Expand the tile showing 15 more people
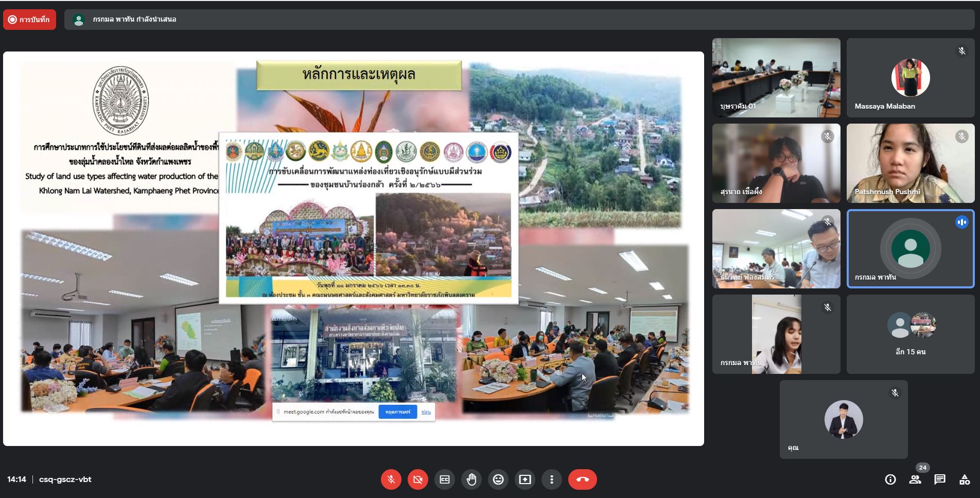 click(x=911, y=334)
